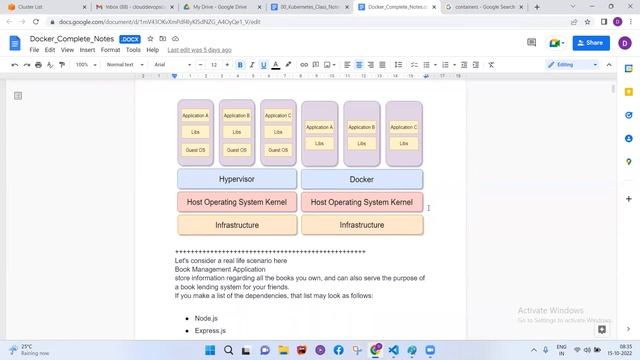Collapse the menus with up chevron
Screen dimensions: 640x360
609,65
